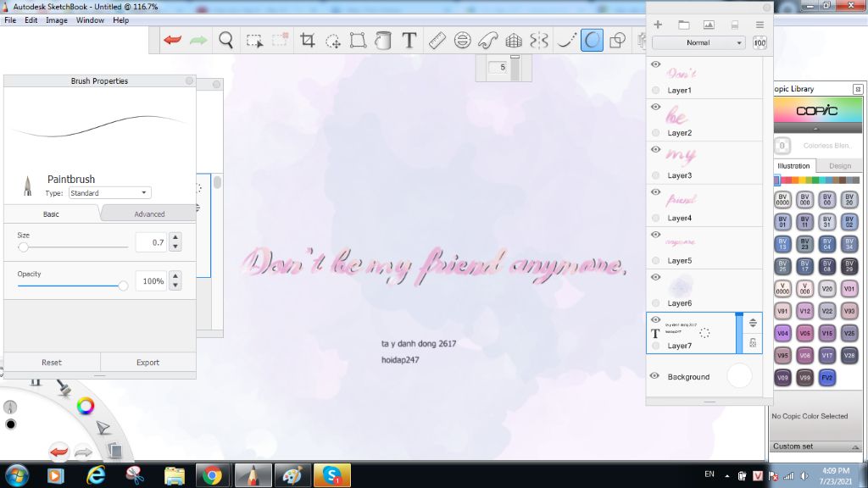
Task: Toggle the Symmetry tool
Action: point(538,41)
